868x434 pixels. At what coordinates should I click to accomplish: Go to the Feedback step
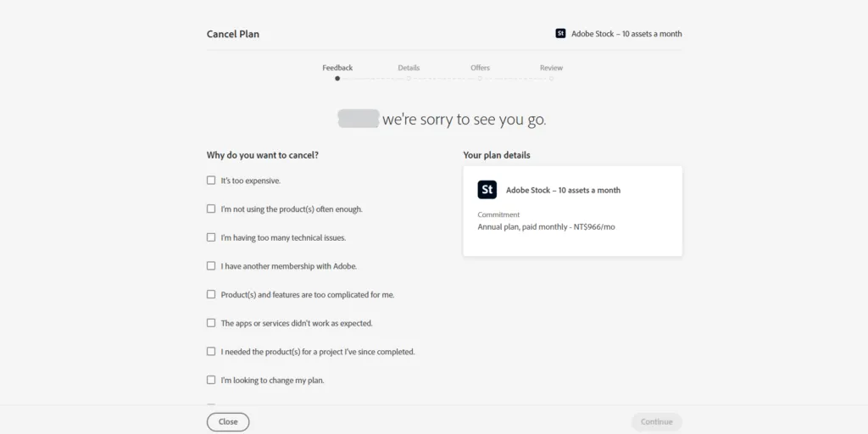pyautogui.click(x=337, y=68)
